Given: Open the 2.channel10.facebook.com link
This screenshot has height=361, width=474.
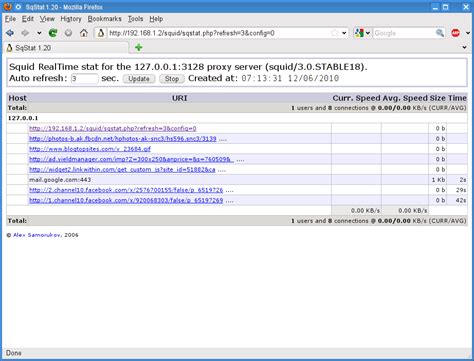Looking at the screenshot, I should click(126, 190).
